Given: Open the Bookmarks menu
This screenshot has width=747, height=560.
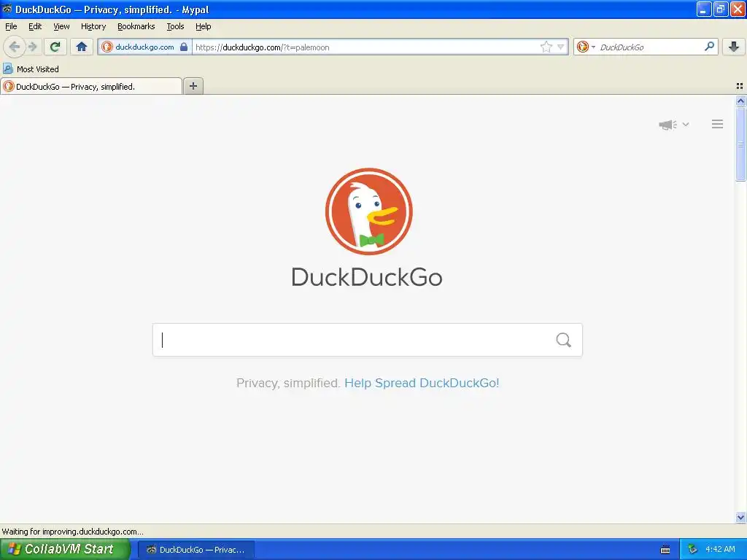Looking at the screenshot, I should tap(136, 26).
